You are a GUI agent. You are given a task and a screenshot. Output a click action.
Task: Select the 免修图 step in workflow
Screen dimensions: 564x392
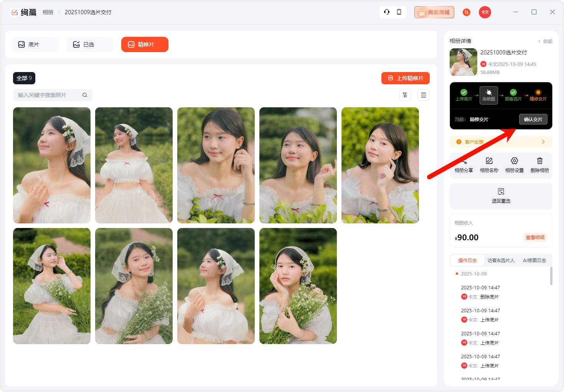coord(489,95)
